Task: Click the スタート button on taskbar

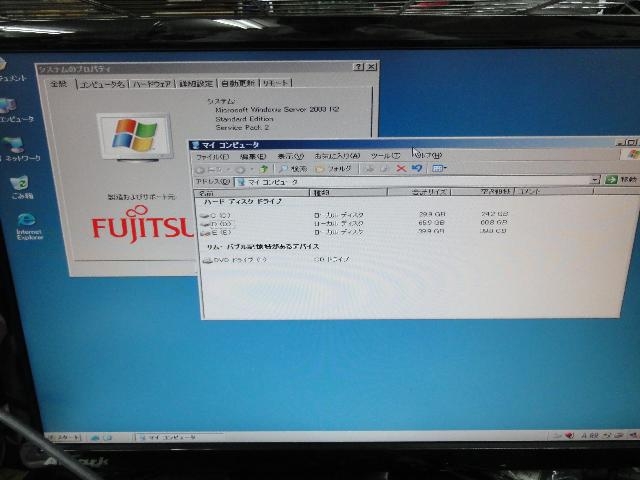Action: coord(64,437)
